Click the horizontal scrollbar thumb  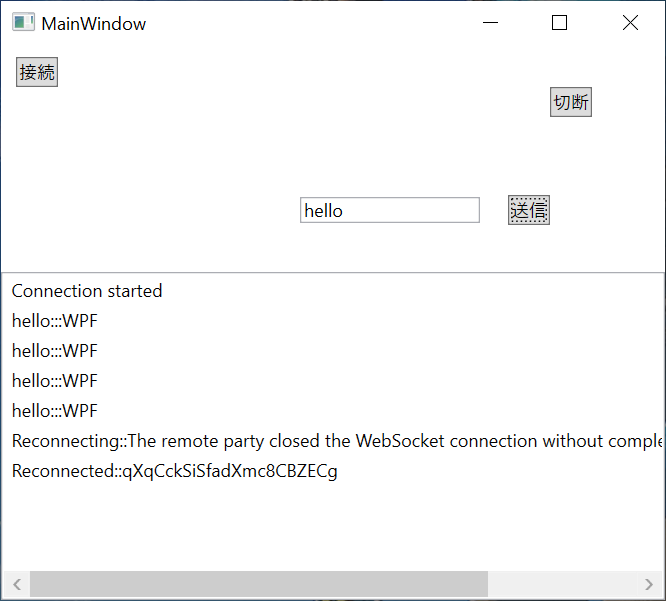[x=259, y=584]
